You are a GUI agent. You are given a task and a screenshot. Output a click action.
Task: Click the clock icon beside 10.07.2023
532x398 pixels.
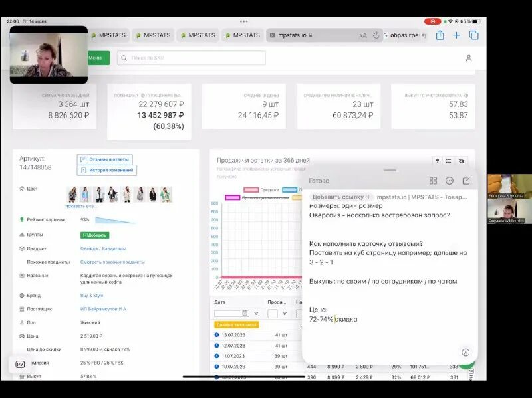[x=217, y=367]
